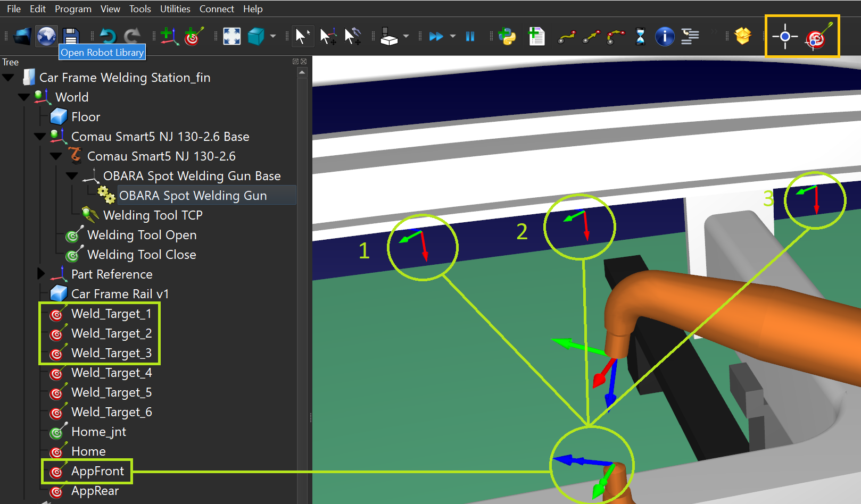
Task: Click the Fit All view icon
Action: (231, 36)
